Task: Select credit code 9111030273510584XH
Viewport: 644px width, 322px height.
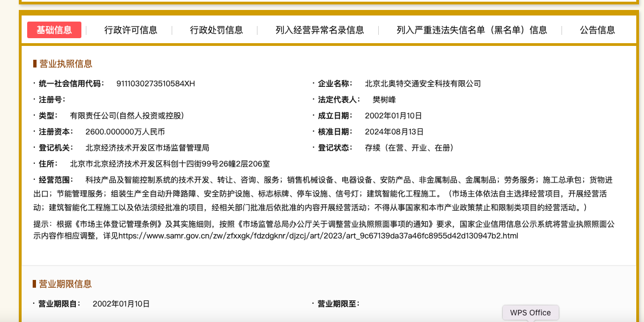Action: click(156, 84)
